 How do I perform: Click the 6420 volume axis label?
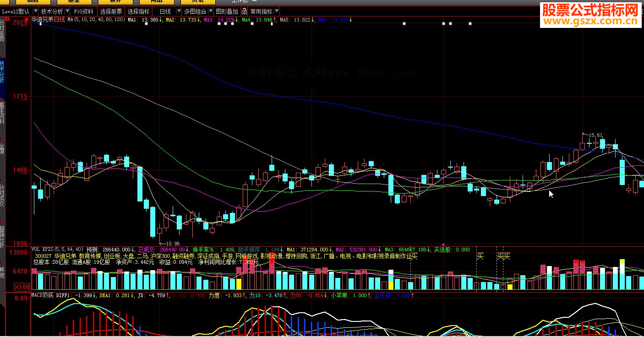21,271
